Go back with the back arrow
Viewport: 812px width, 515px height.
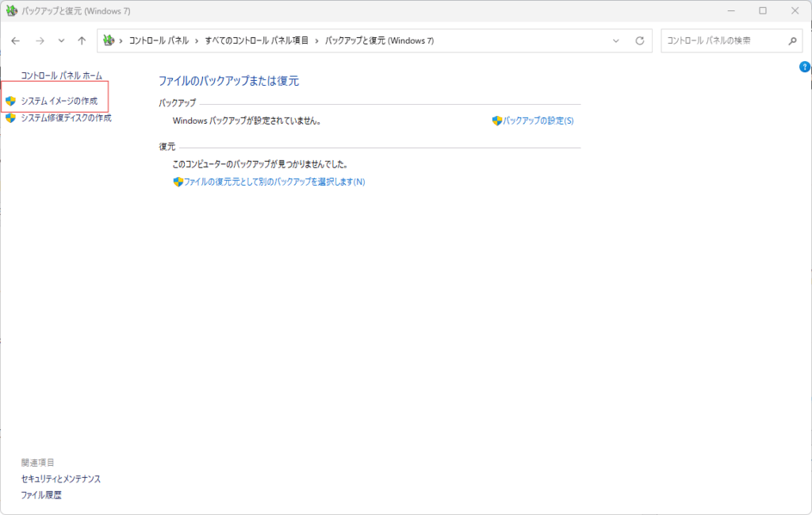point(16,41)
